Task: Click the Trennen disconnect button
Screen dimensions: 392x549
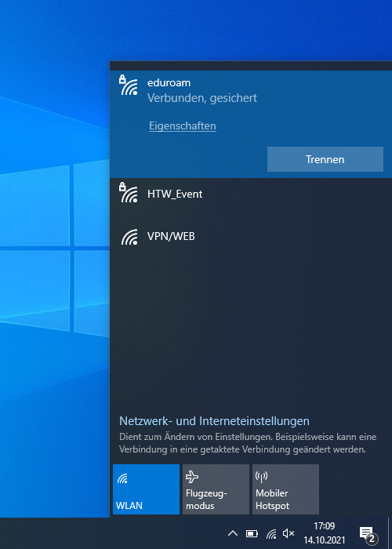Action: point(325,159)
